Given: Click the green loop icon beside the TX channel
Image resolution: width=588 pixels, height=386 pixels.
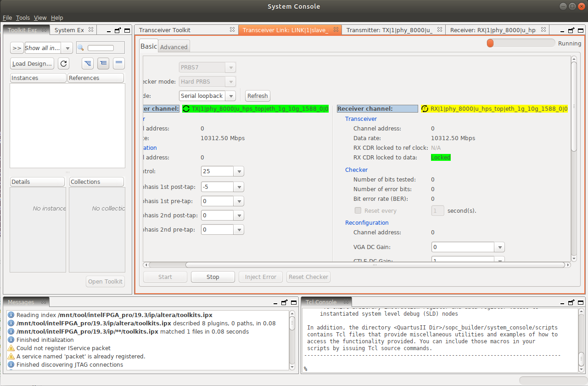Looking at the screenshot, I should point(186,109).
